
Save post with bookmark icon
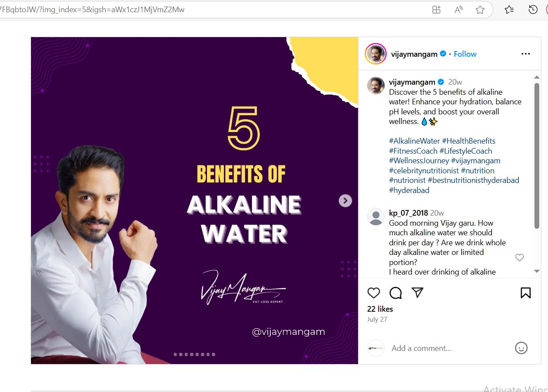point(526,293)
